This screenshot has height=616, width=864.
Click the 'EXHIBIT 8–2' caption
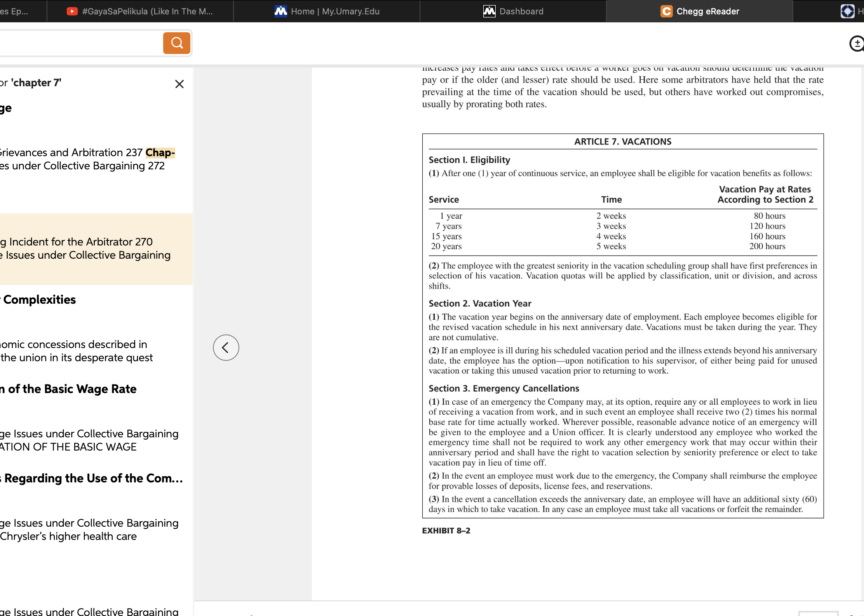coord(446,531)
